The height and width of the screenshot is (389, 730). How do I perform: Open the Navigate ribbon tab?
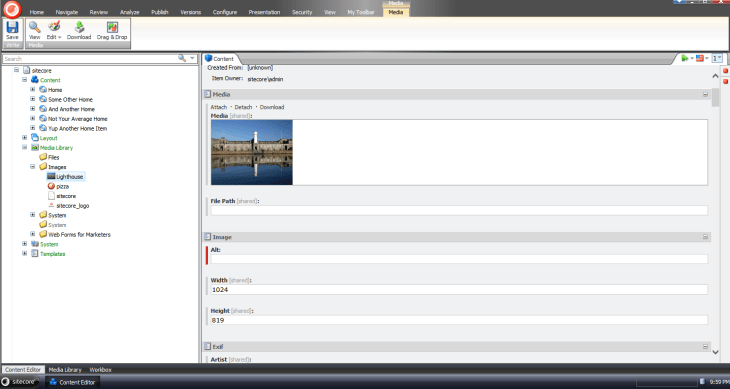(67, 12)
